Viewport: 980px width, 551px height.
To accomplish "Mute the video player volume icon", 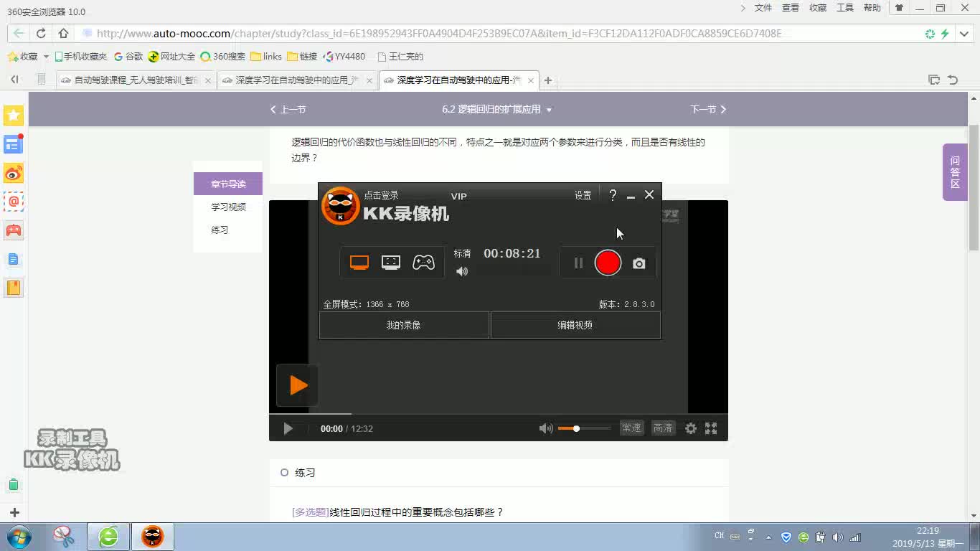I will [x=546, y=428].
